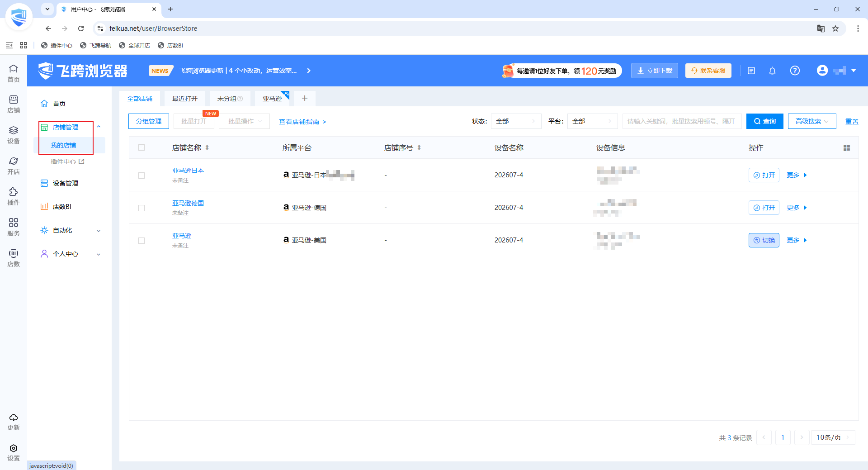868x470 pixels.
Task: Click the 飞跨浏览器 logo in the header
Action: (83, 71)
